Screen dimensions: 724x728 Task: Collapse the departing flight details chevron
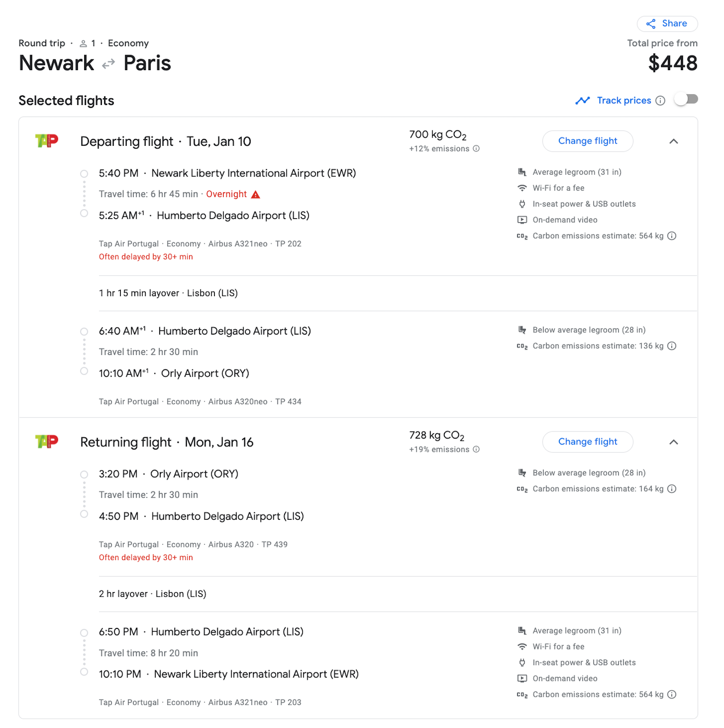click(x=674, y=141)
